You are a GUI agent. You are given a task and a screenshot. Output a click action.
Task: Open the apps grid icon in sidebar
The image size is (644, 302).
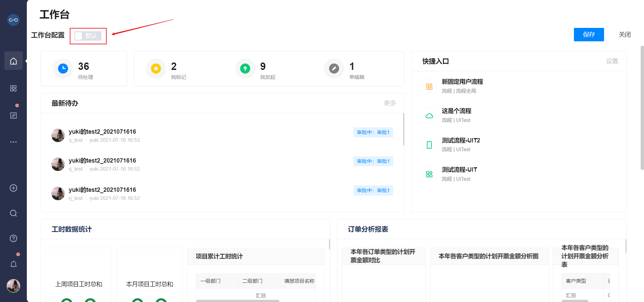(13, 88)
